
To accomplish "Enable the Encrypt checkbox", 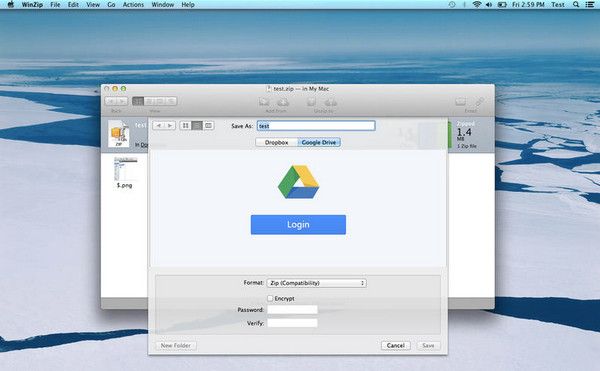I will 270,298.
